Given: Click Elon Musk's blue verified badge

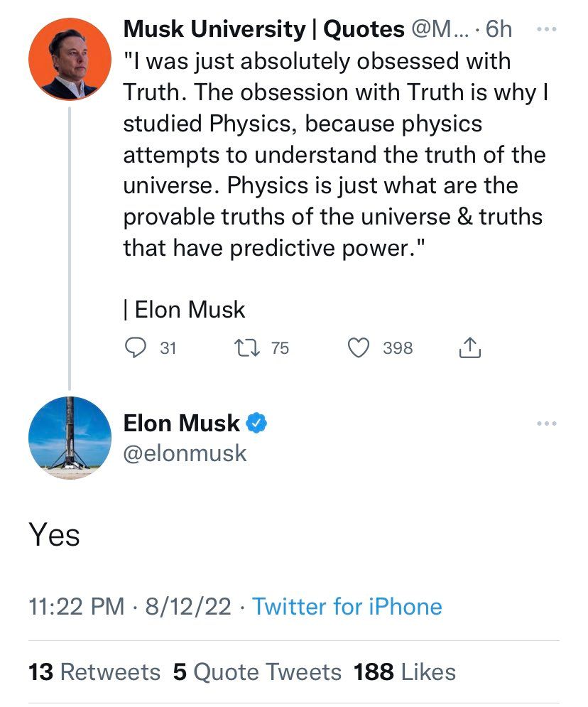Looking at the screenshot, I should pyautogui.click(x=256, y=423).
